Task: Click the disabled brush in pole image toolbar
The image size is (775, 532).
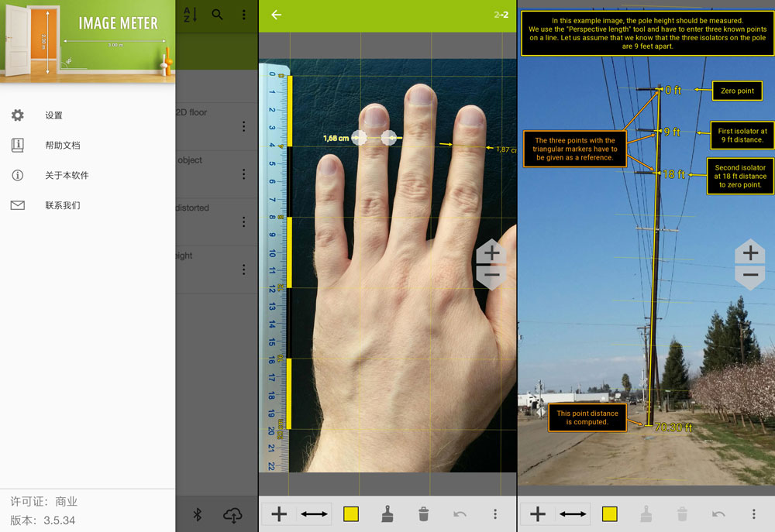Action: point(646,514)
